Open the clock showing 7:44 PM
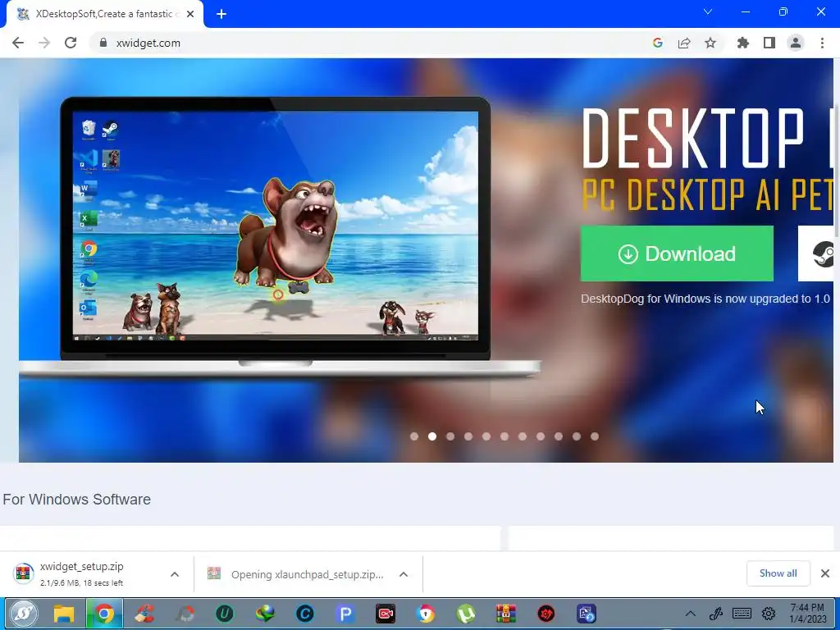The width and height of the screenshot is (840, 630). click(x=808, y=614)
